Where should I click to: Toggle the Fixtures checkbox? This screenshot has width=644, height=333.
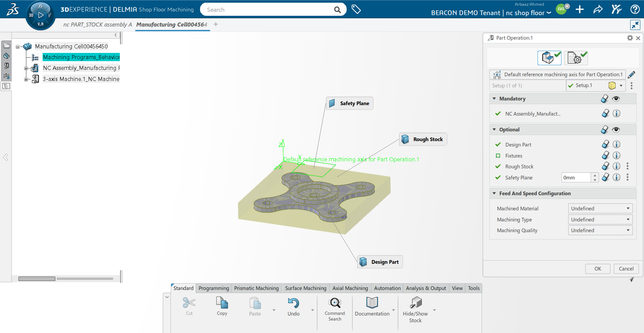tap(498, 156)
